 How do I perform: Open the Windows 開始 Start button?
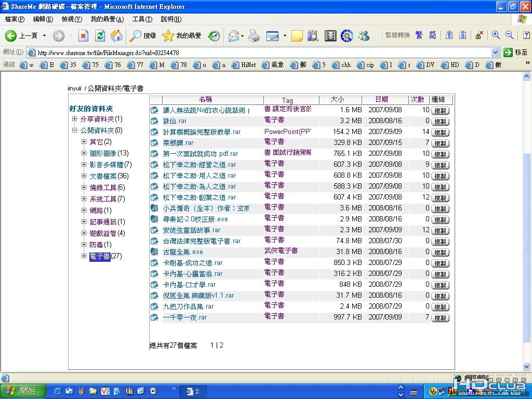point(22,391)
